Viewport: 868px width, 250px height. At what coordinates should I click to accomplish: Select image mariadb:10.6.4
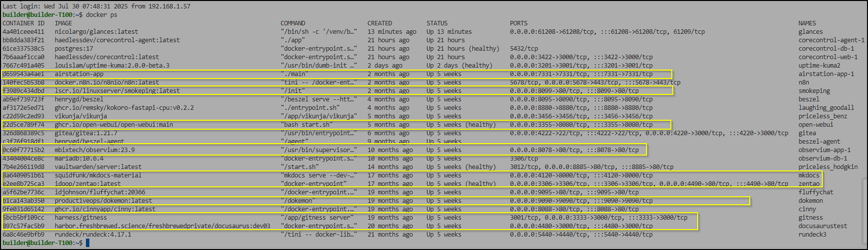[79, 159]
